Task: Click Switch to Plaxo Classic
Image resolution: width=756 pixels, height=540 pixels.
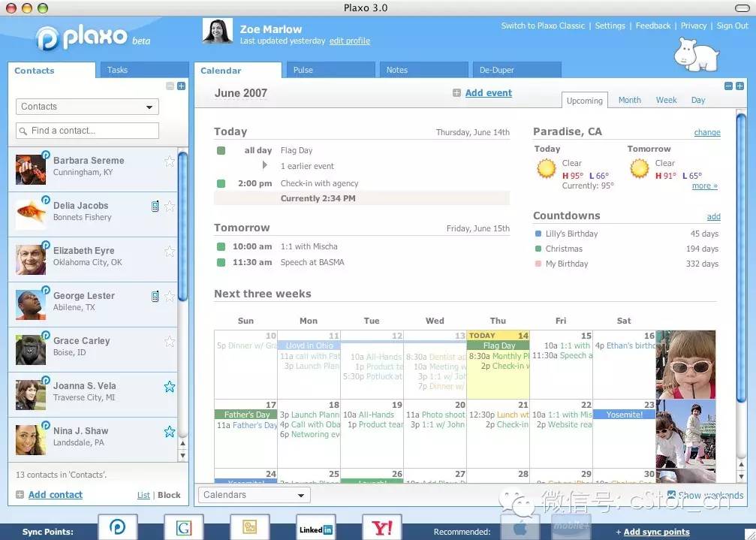Action: pos(543,26)
